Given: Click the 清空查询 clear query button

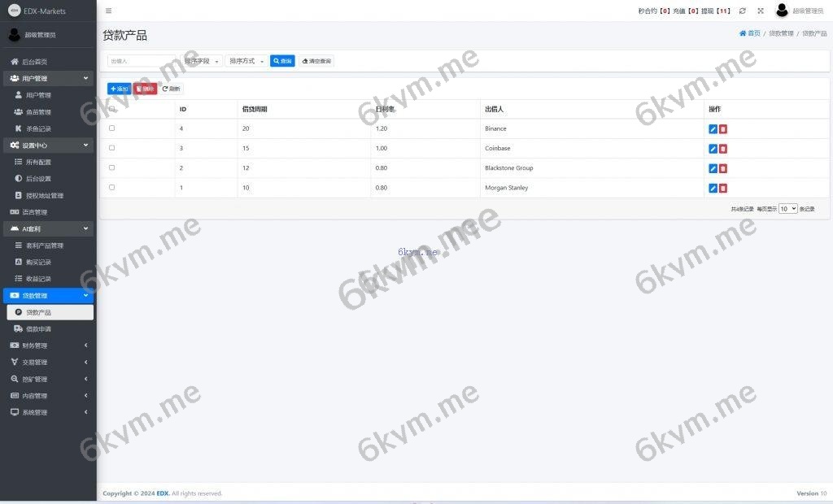Looking at the screenshot, I should pyautogui.click(x=316, y=61).
